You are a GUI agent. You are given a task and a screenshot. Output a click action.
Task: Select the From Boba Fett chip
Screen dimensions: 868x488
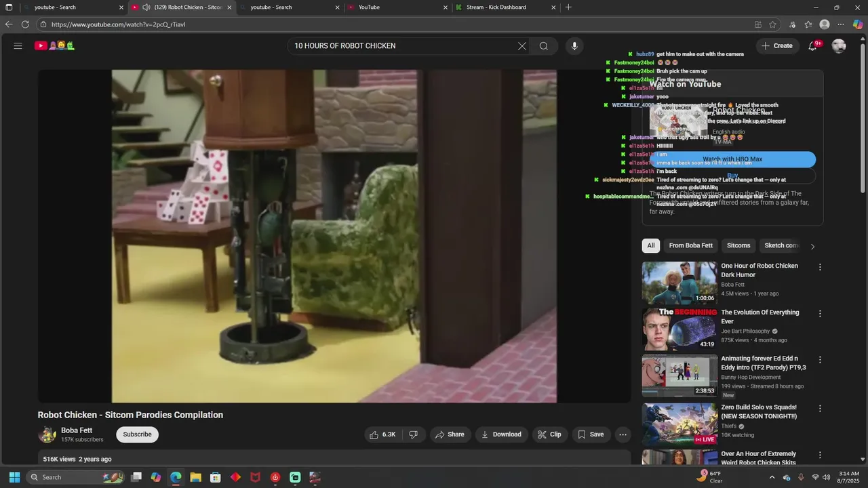tap(690, 245)
